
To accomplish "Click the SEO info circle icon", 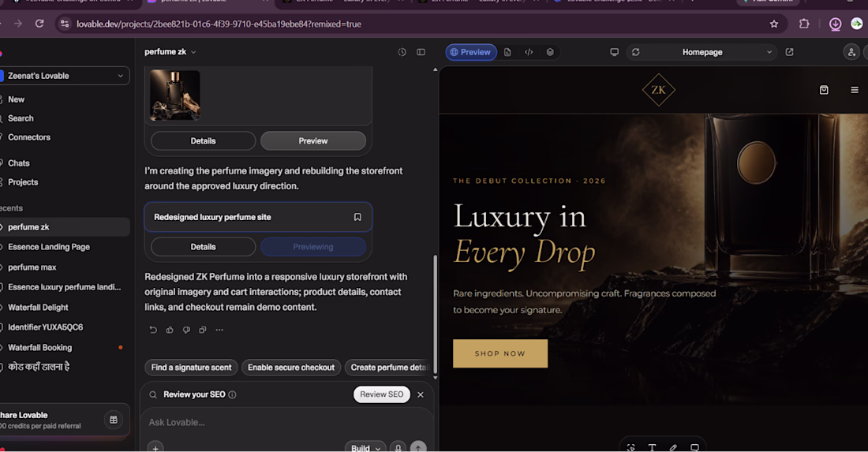I will [x=233, y=394].
